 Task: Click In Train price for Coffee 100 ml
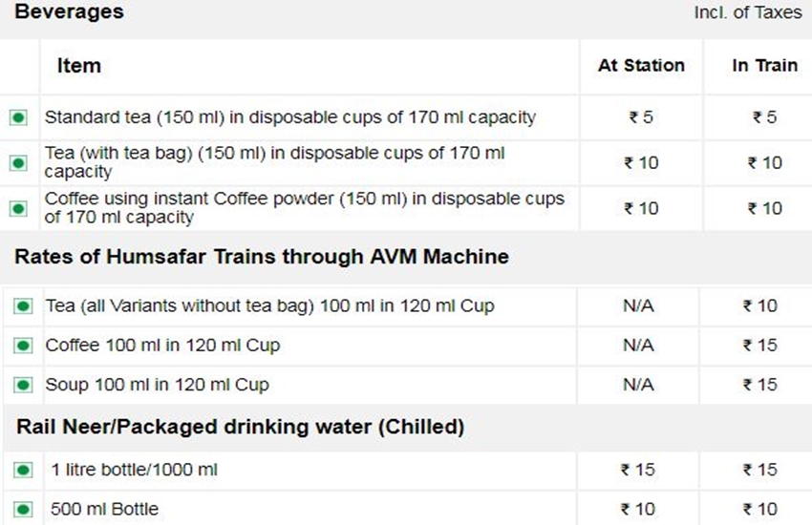pos(760,346)
